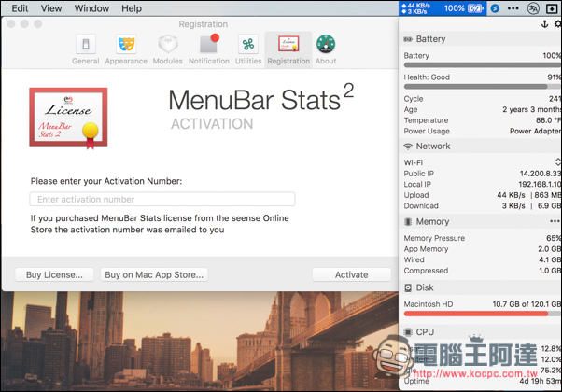Open the Edit menu
562x392 pixels.
(x=20, y=8)
